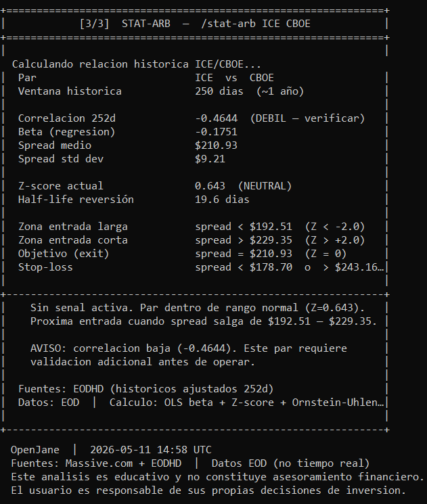Image resolution: width=427 pixels, height=504 pixels.
Task: Click the half-life value '19.6 dias'
Action: 222,200
